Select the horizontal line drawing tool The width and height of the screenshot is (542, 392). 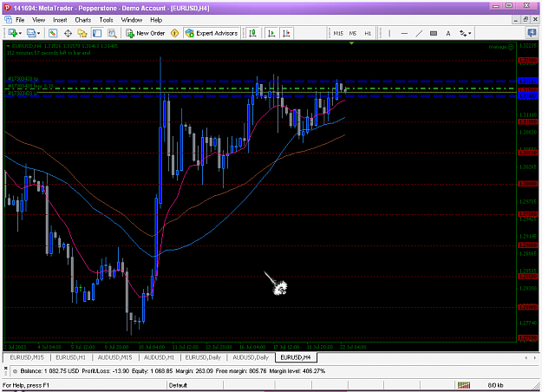[404, 33]
